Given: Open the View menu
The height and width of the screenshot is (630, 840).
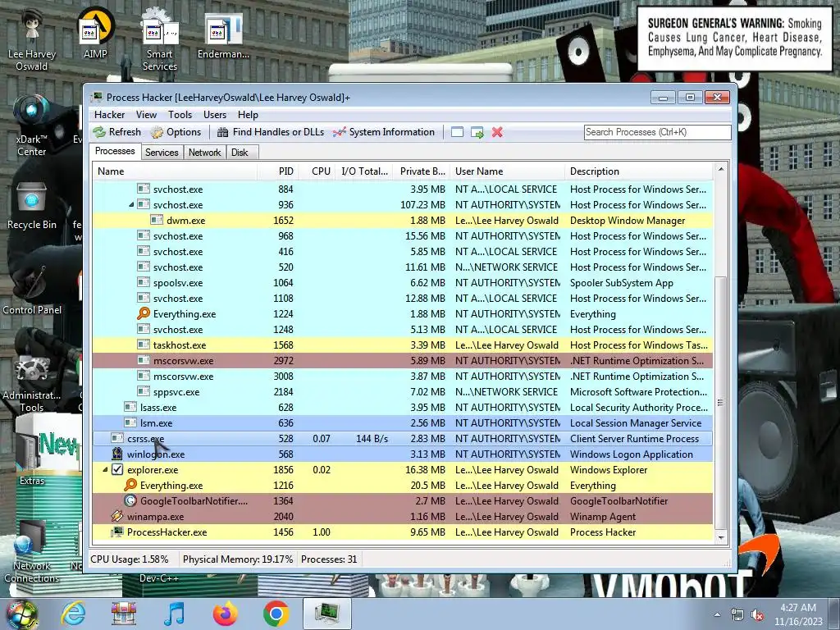Looking at the screenshot, I should [146, 115].
